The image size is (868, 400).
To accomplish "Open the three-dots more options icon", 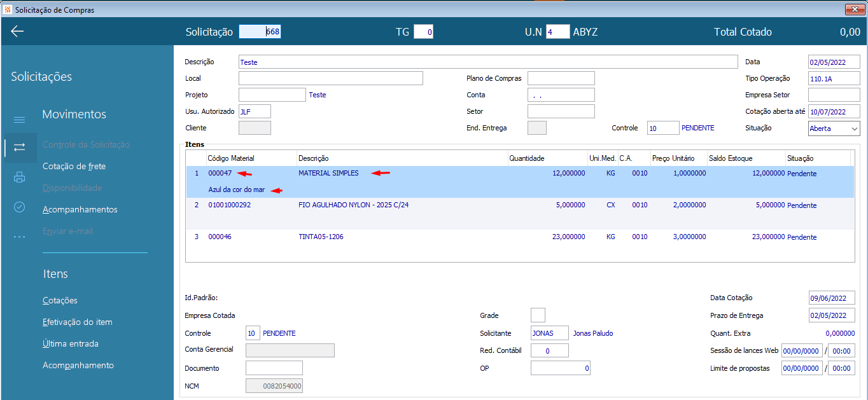I will (20, 237).
